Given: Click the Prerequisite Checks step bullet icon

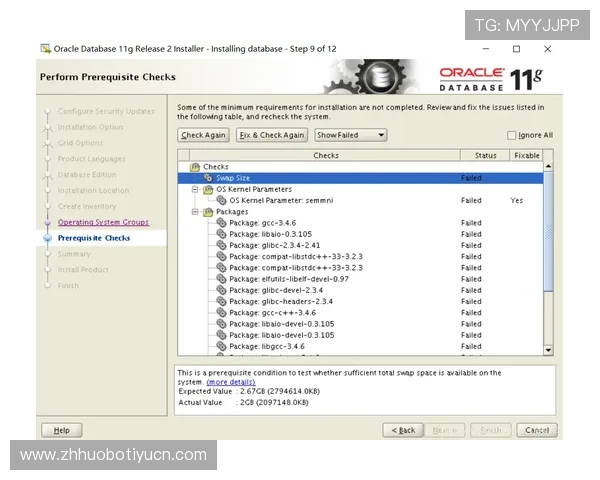Looking at the screenshot, I should tap(48, 238).
